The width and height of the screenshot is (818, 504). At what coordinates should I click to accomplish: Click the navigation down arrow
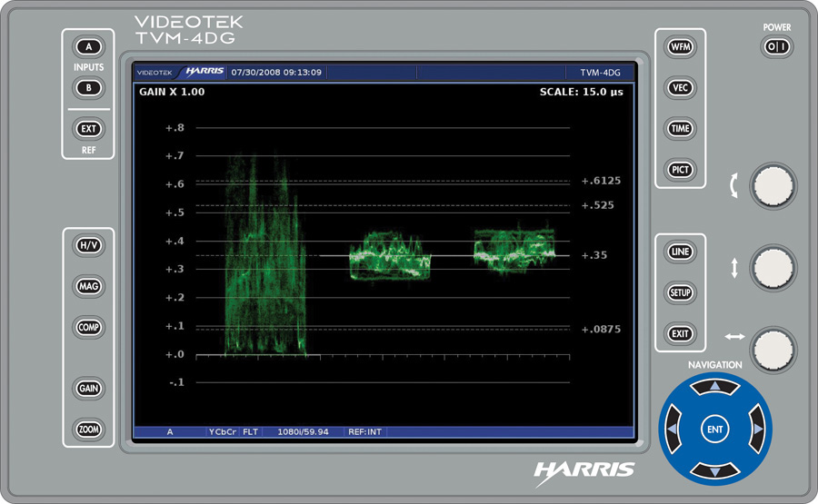(714, 471)
